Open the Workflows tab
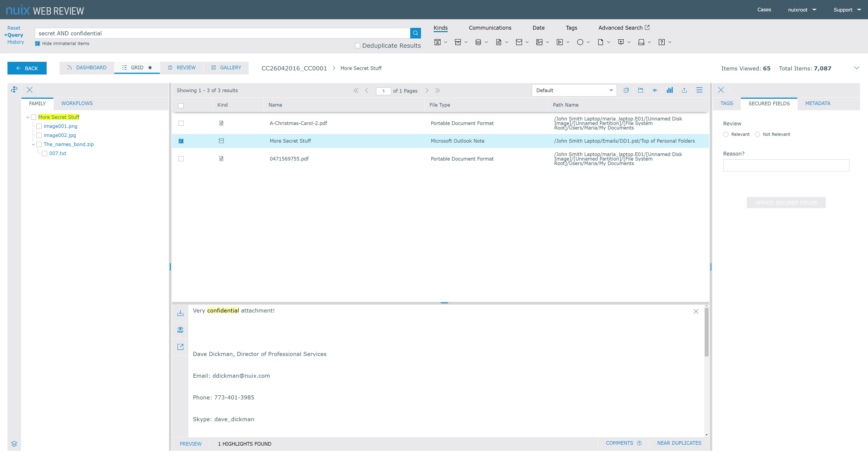The image size is (868, 459). (x=77, y=103)
